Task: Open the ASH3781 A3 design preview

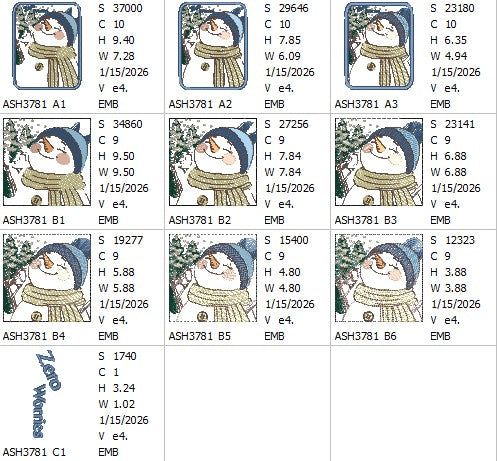Action: click(379, 46)
